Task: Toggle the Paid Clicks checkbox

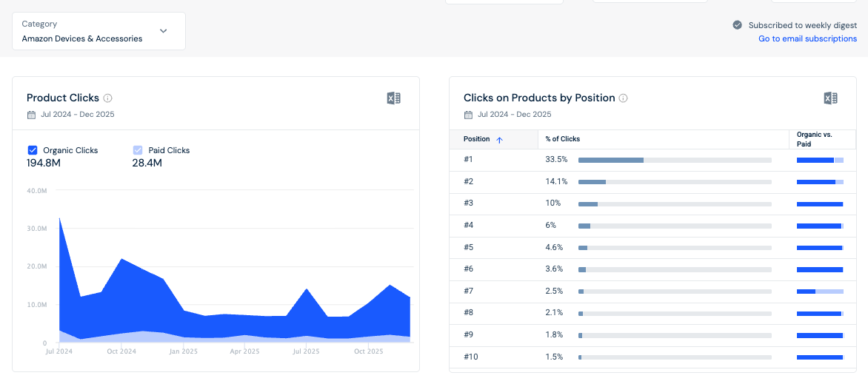Action: 138,150
